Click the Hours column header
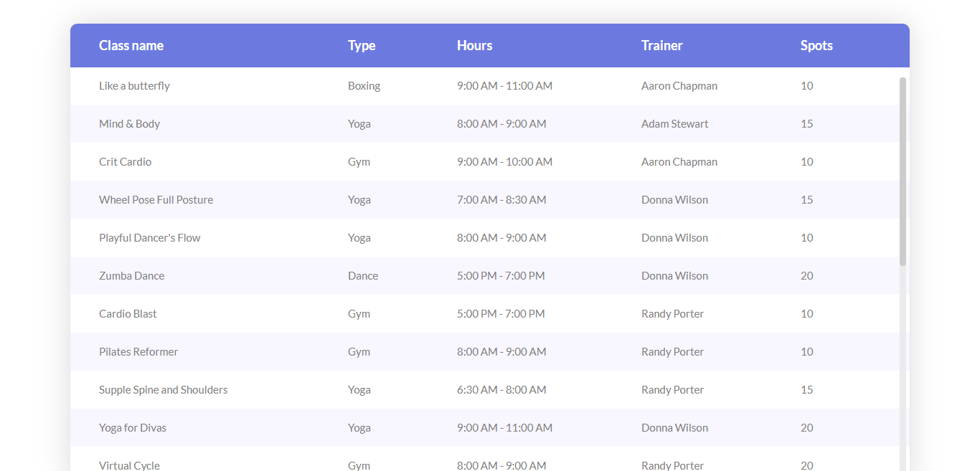This screenshot has height=471, width=980. [474, 46]
